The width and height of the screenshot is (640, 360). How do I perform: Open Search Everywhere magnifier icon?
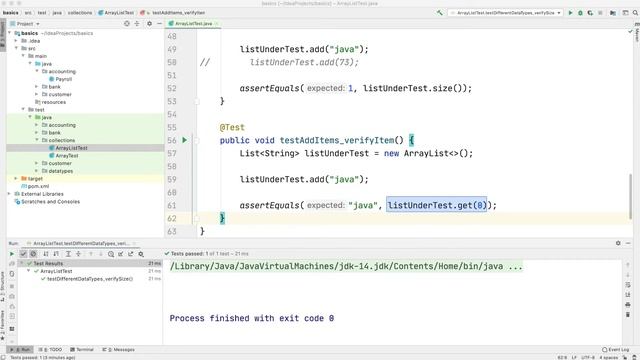coord(636,13)
